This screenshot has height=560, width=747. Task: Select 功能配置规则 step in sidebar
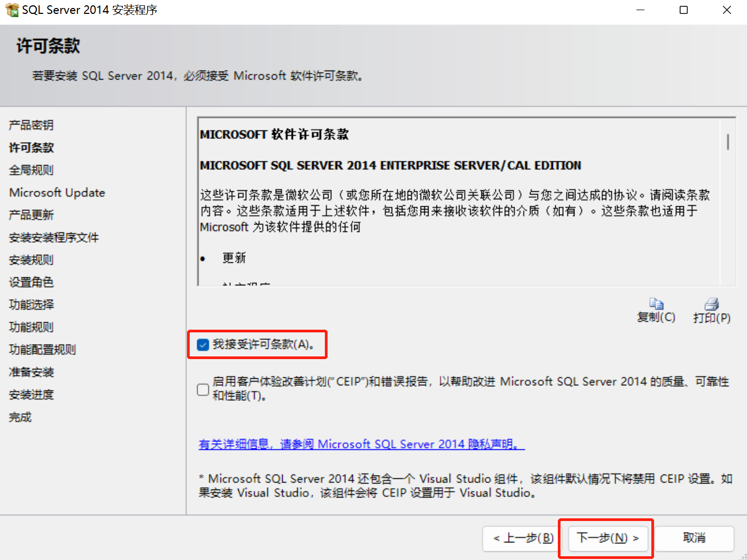click(x=43, y=349)
